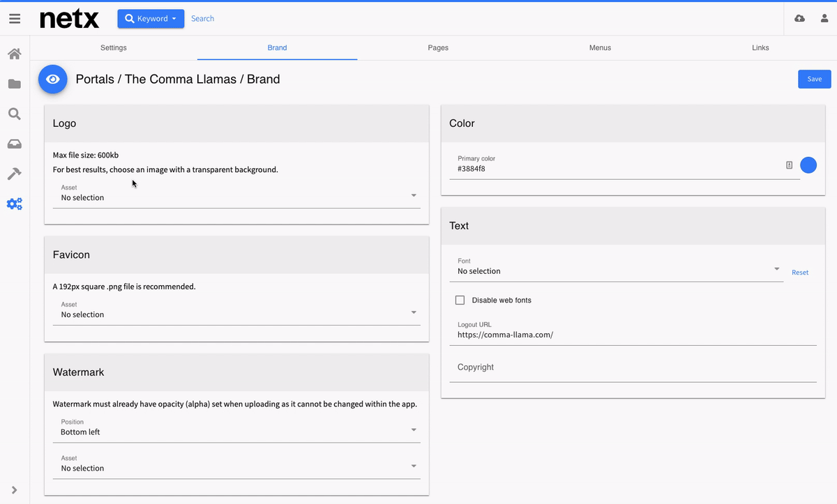837x504 pixels.
Task: Open the Menus tab
Action: (x=600, y=48)
